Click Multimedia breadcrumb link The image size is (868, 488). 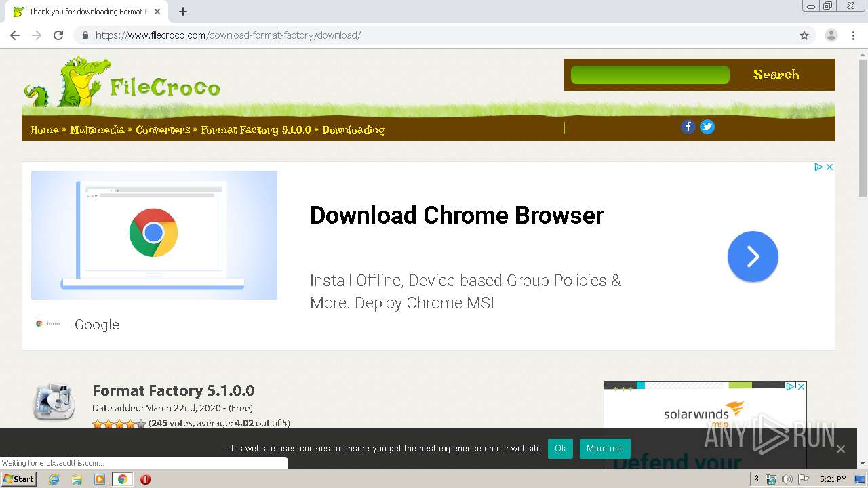coord(97,129)
